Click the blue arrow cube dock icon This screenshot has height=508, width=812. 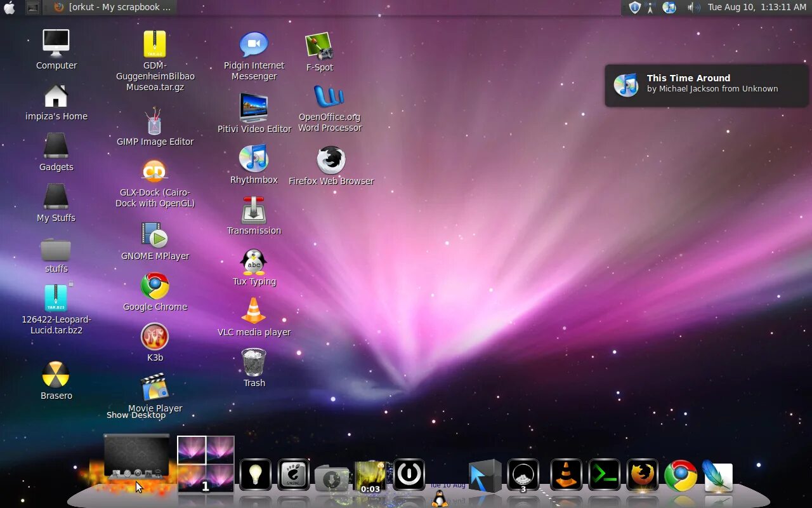click(x=485, y=476)
